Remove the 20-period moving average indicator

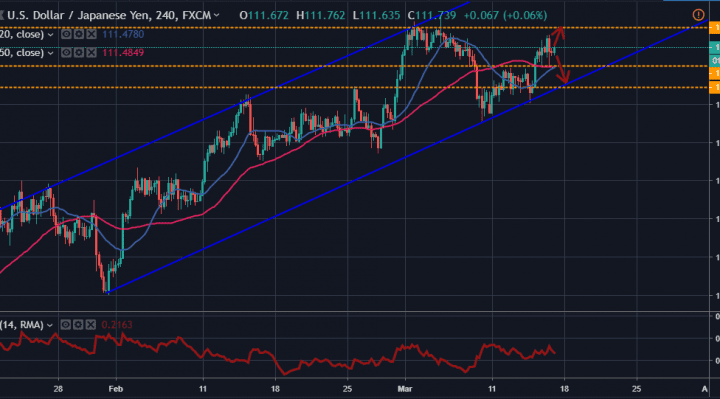click(x=91, y=34)
